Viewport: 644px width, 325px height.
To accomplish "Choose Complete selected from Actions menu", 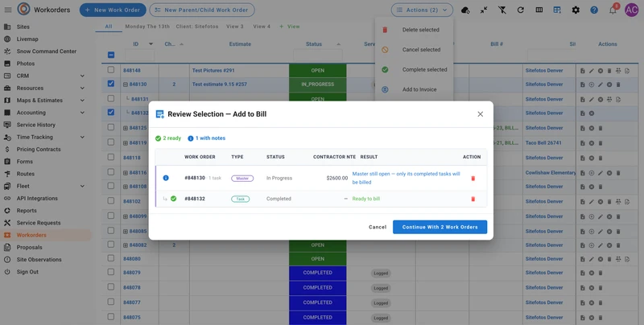I will click(x=414, y=70).
